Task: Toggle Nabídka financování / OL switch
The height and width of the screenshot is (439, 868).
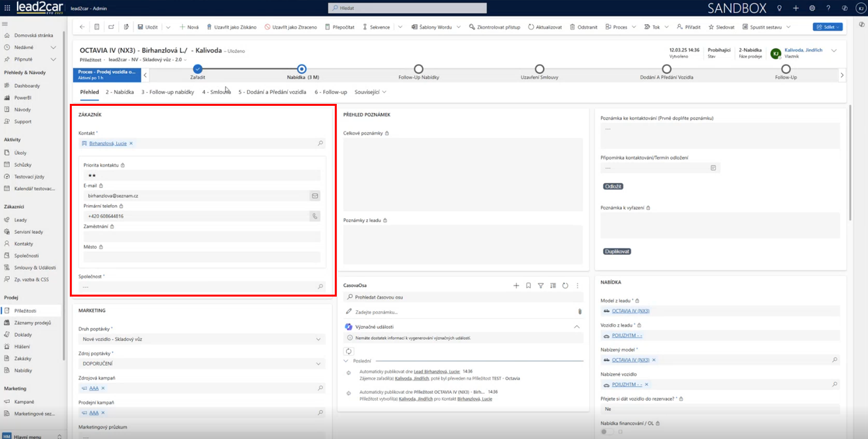Action: pyautogui.click(x=608, y=431)
